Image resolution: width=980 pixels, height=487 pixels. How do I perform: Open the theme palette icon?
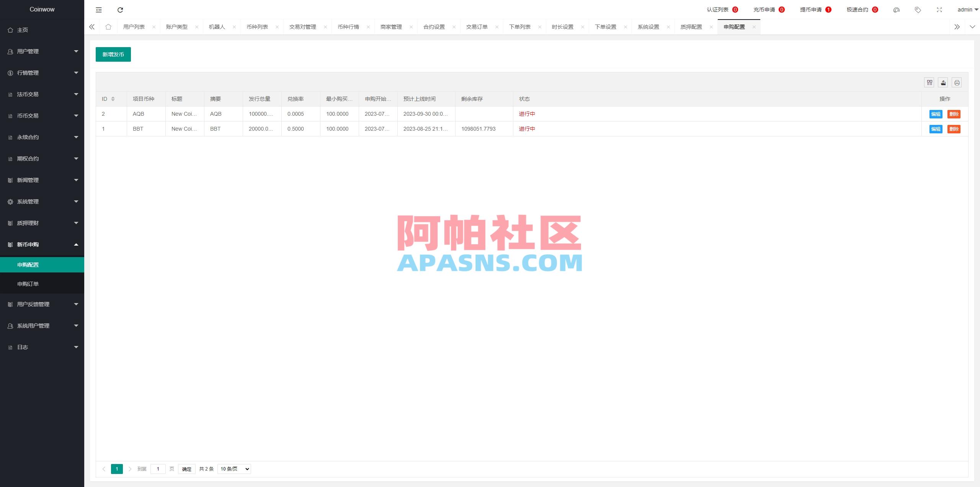896,10
